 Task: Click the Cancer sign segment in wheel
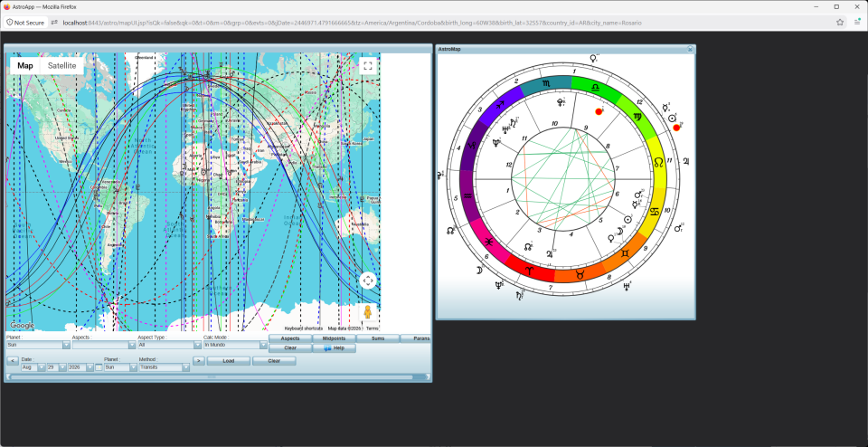[x=655, y=212]
